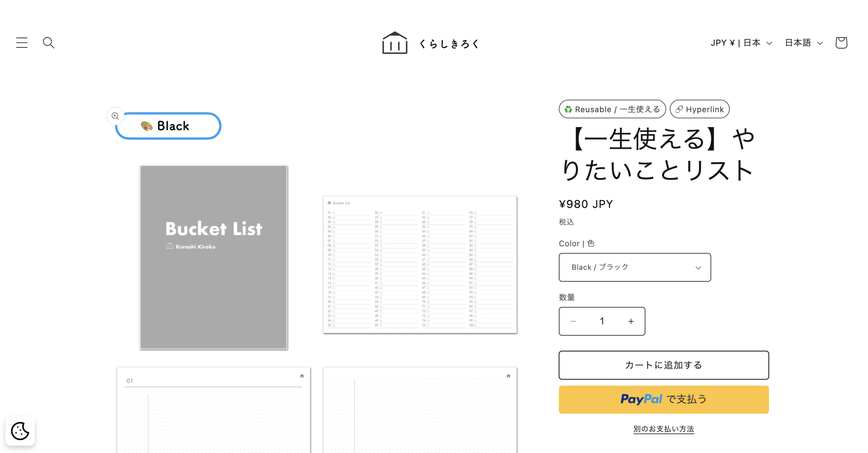Click the カートに追加する button
This screenshot has width=868, height=453.
click(664, 365)
